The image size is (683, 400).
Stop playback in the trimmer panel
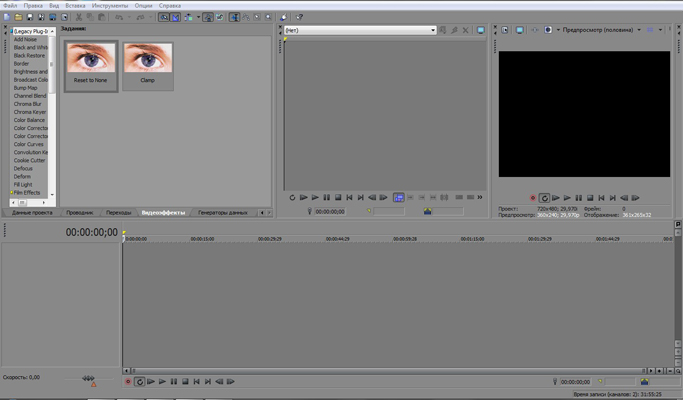pyautogui.click(x=338, y=197)
